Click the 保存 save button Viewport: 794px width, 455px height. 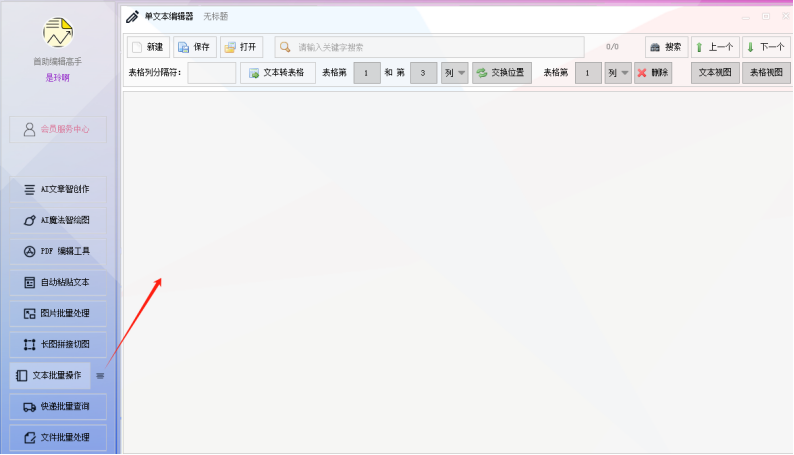[195, 47]
